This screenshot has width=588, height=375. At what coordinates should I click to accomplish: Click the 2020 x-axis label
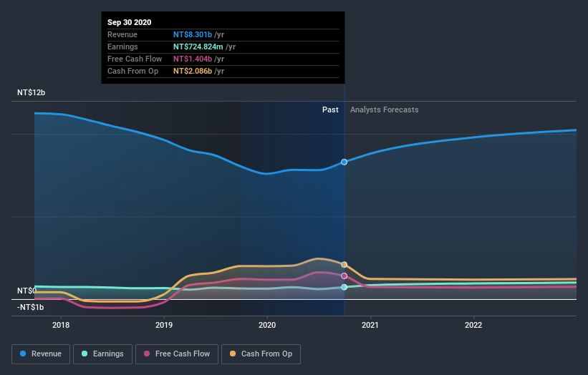coord(267,325)
